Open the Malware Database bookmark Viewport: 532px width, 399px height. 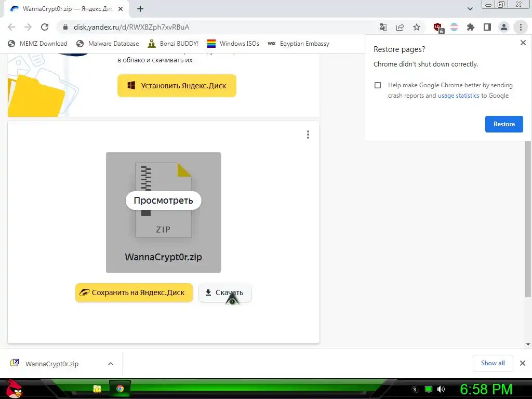point(108,44)
